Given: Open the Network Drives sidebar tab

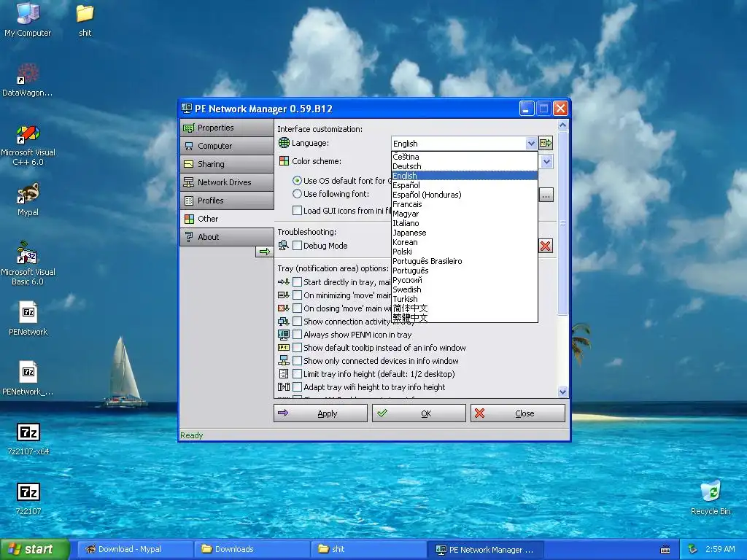Looking at the screenshot, I should point(227,182).
